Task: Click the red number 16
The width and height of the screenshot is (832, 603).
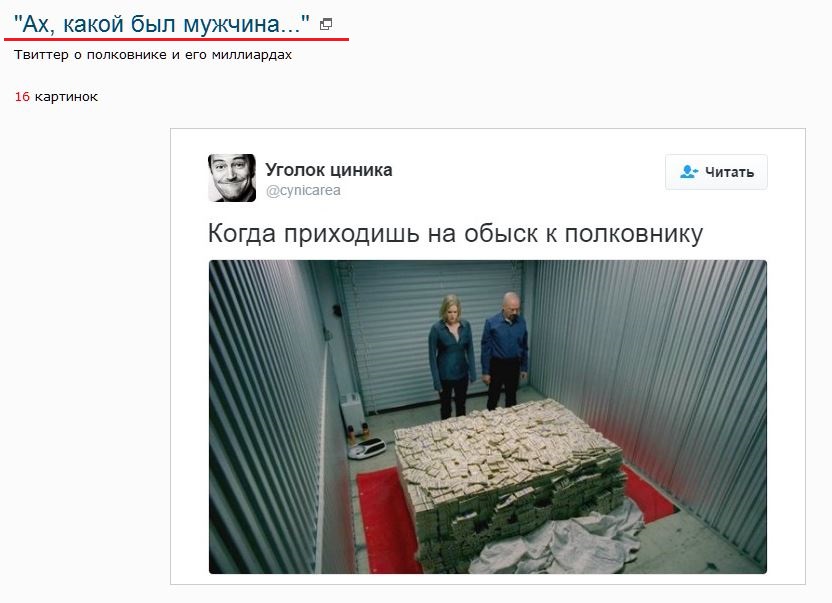Action: [x=22, y=97]
